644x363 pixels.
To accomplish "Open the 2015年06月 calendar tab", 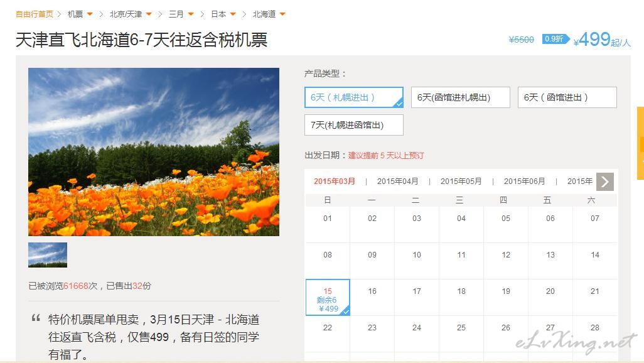I will point(525,181).
